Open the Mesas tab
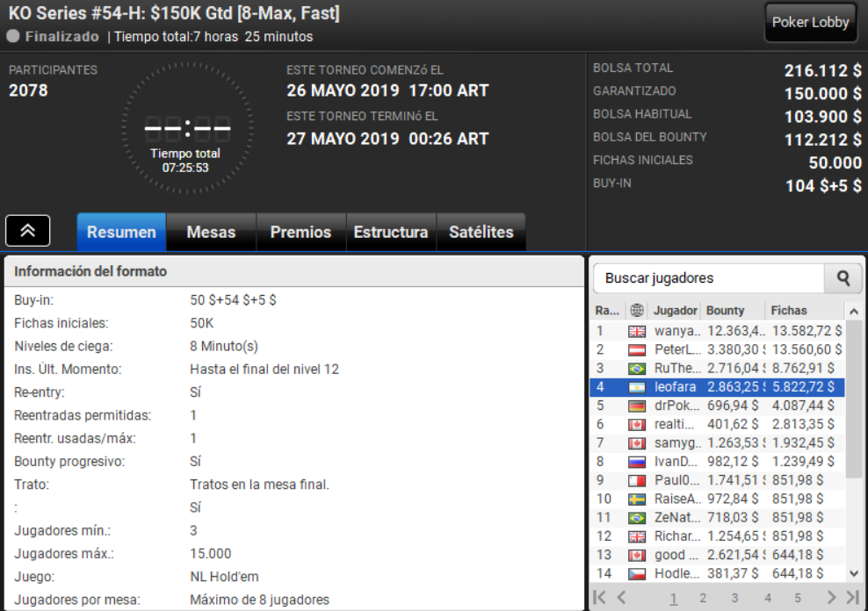The image size is (868, 611). 211,233
